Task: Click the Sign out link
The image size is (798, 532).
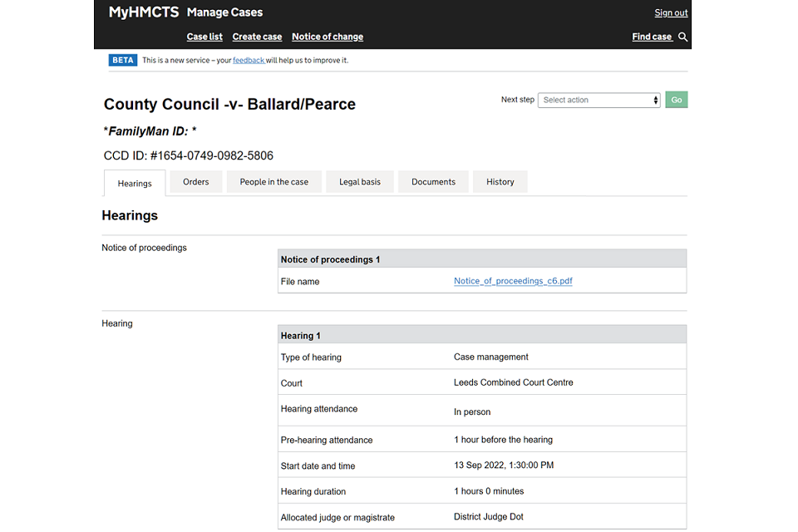Action: (671, 12)
